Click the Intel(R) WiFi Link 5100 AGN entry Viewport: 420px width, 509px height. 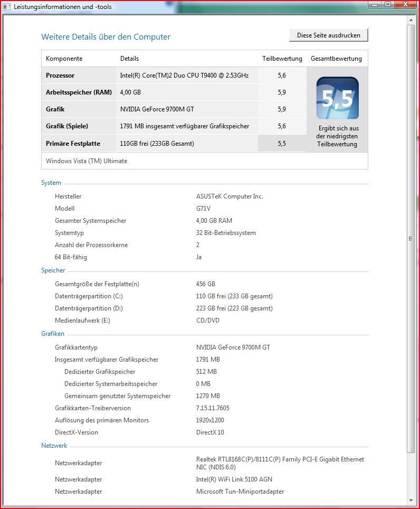(234, 479)
